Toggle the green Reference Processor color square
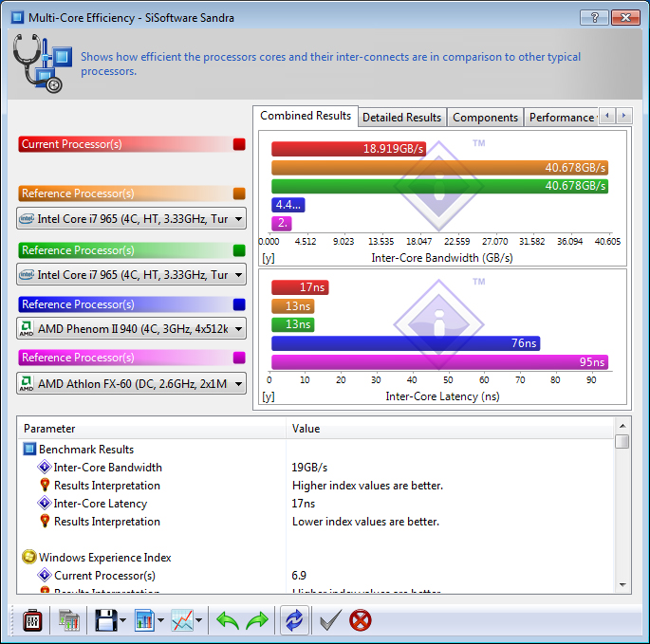The image size is (650, 644). 239,250
